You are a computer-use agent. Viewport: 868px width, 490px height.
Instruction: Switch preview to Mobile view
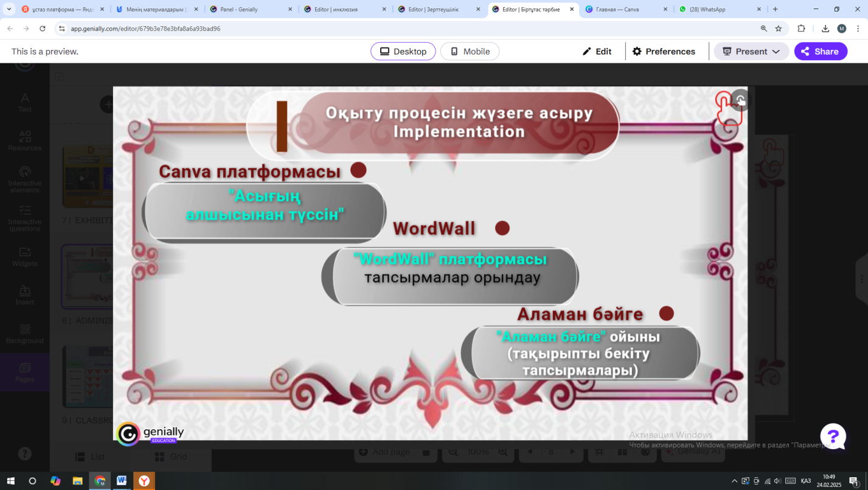470,52
